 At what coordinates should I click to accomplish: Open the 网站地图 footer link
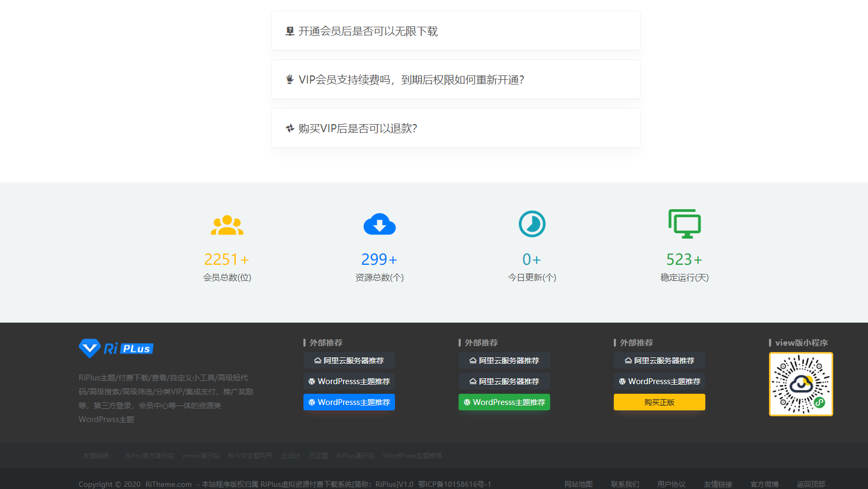[x=578, y=484]
